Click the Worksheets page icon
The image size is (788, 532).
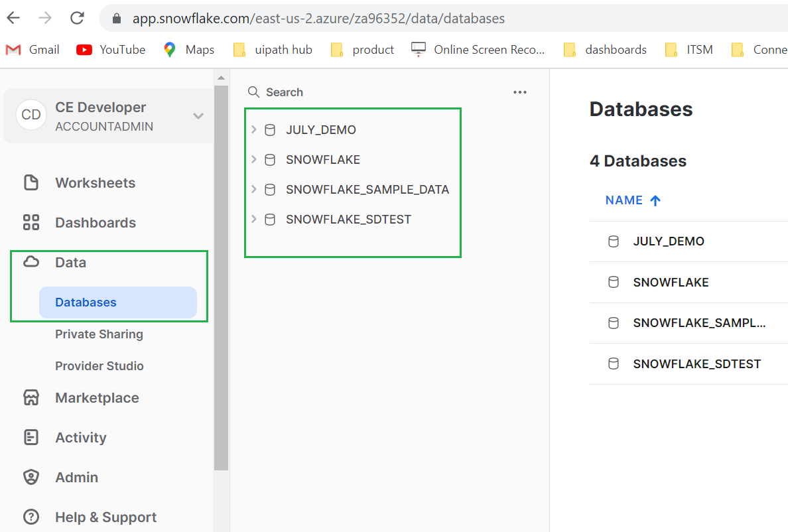[31, 182]
